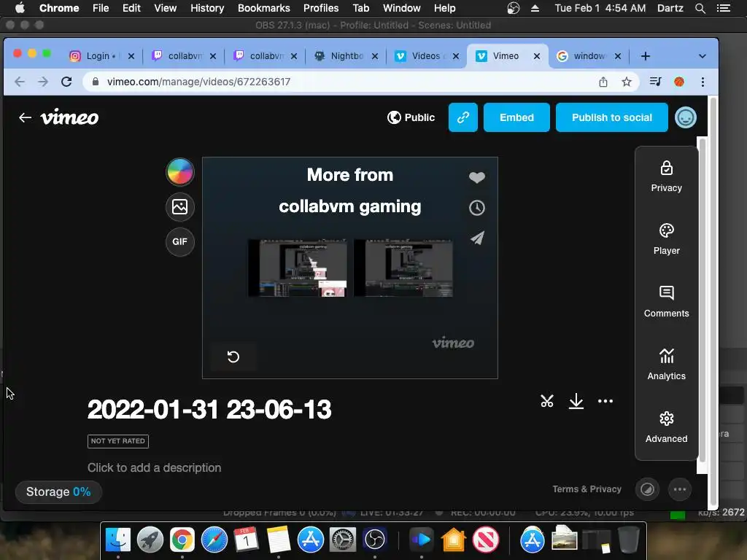Open the trim scissors tool
The height and width of the screenshot is (560, 747).
pos(547,401)
